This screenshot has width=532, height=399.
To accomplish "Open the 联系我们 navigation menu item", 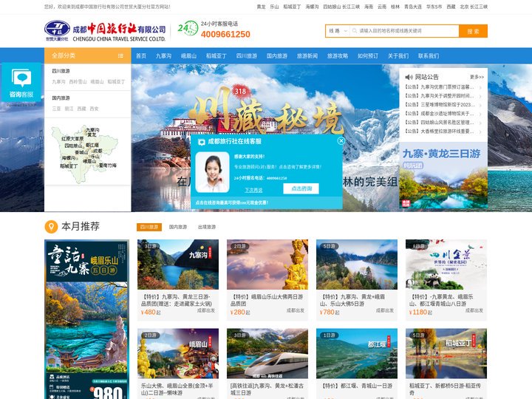I will coord(429,56).
